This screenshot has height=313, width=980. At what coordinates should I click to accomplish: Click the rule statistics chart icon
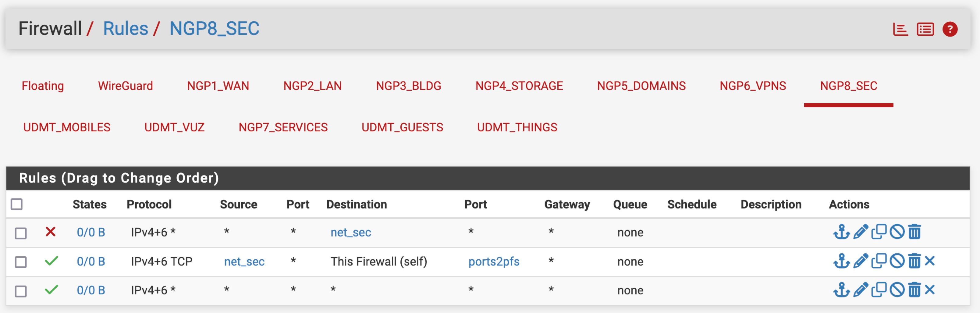900,29
